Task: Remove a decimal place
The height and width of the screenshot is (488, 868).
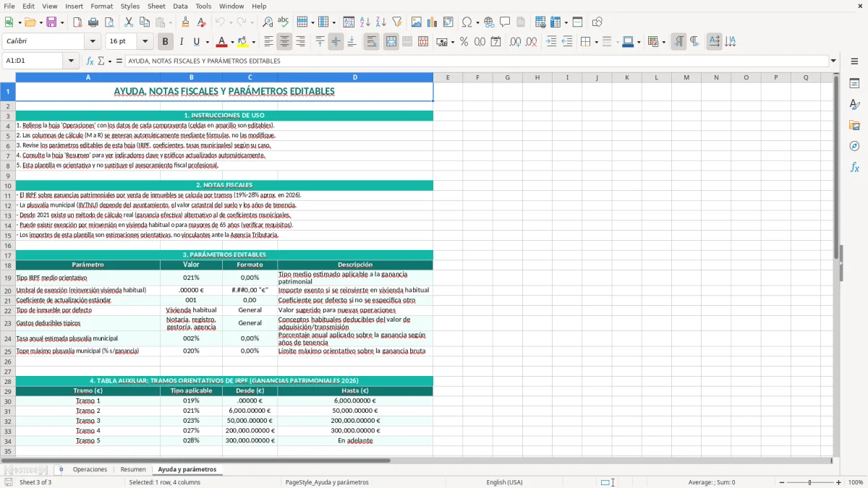Action: (x=531, y=42)
